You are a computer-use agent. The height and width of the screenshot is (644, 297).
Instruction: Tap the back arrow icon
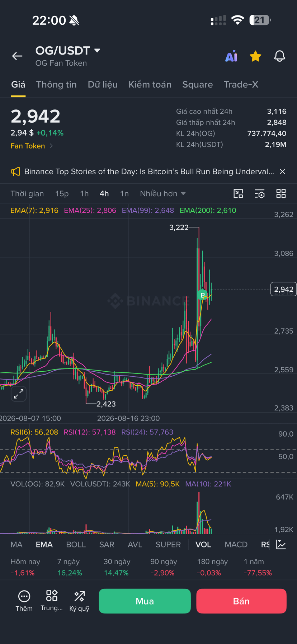coord(17,56)
